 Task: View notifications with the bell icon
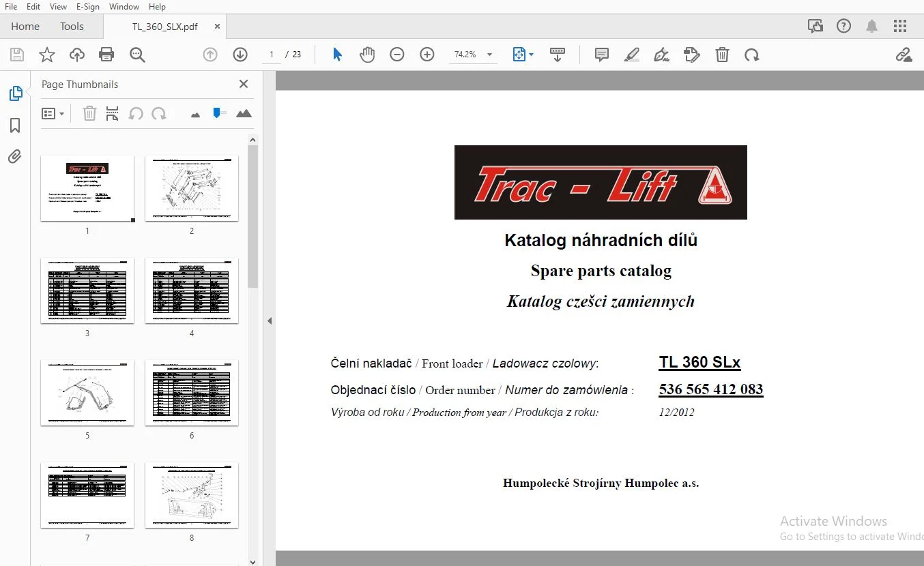tap(872, 27)
